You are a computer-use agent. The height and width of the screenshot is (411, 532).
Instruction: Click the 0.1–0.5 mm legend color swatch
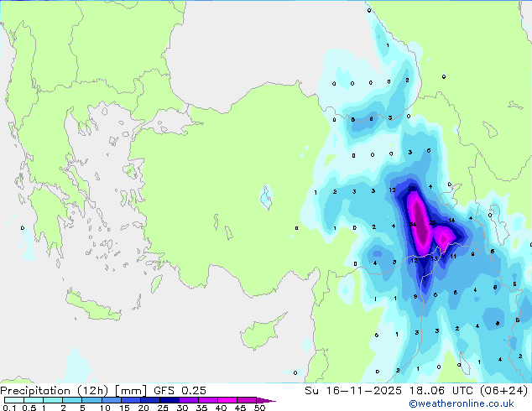(x=14, y=400)
